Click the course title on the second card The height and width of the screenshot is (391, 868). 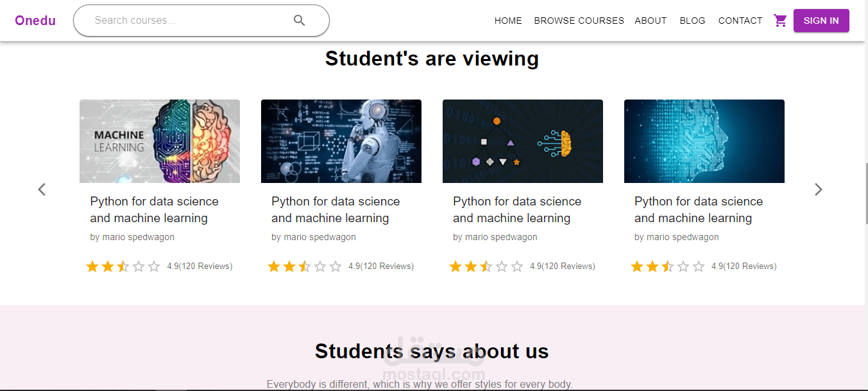click(336, 210)
